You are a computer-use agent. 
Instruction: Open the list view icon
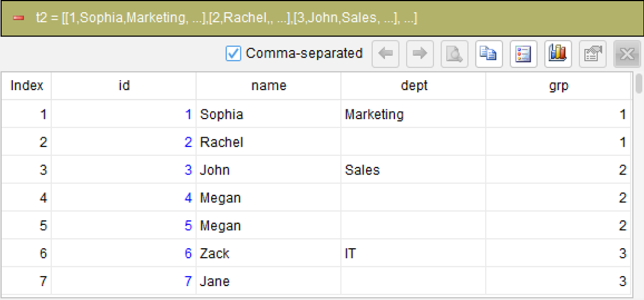[x=524, y=53]
